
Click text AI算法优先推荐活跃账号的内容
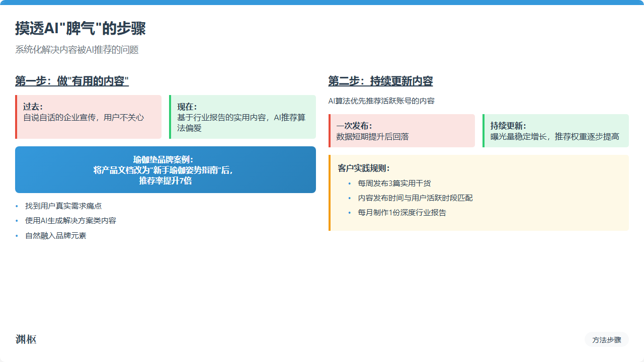381,101
